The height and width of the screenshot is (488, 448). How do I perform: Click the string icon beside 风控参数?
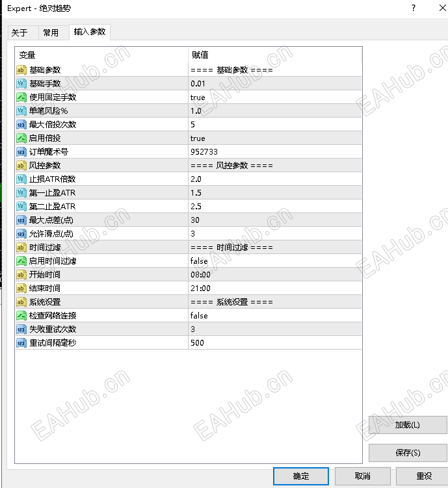(x=21, y=166)
